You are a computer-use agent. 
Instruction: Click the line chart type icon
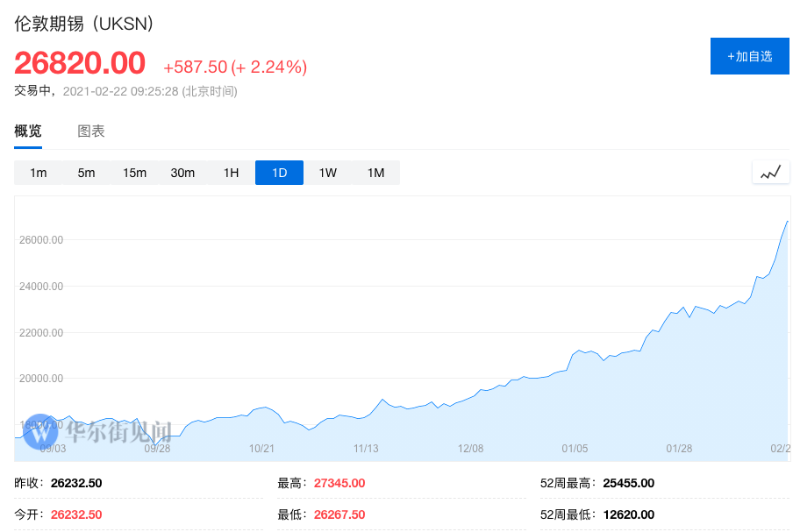click(771, 173)
